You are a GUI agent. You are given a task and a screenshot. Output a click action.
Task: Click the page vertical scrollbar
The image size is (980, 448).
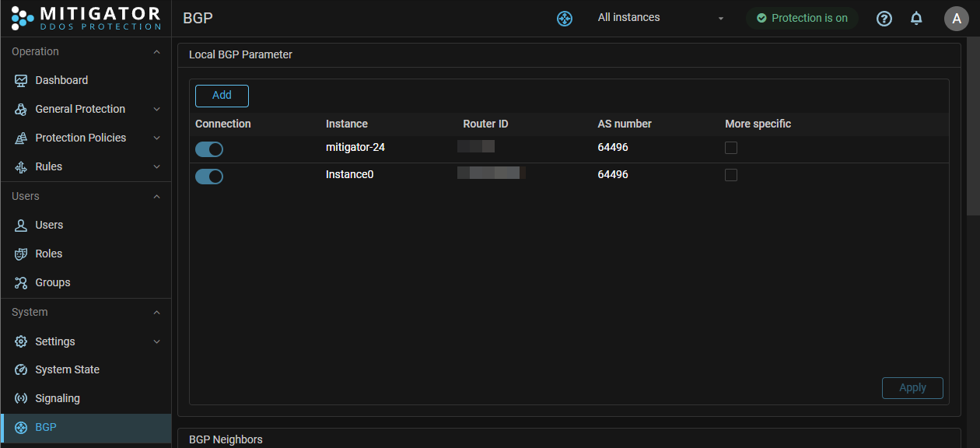(972, 124)
